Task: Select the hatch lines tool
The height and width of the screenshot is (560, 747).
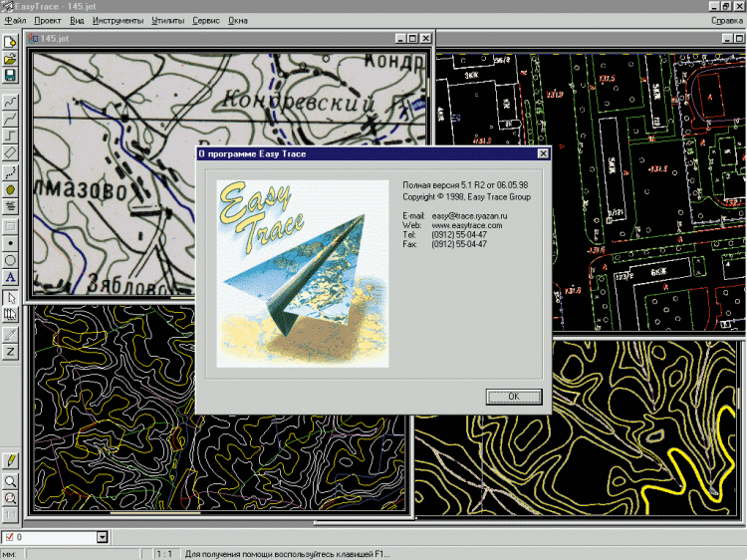Action: (10, 207)
